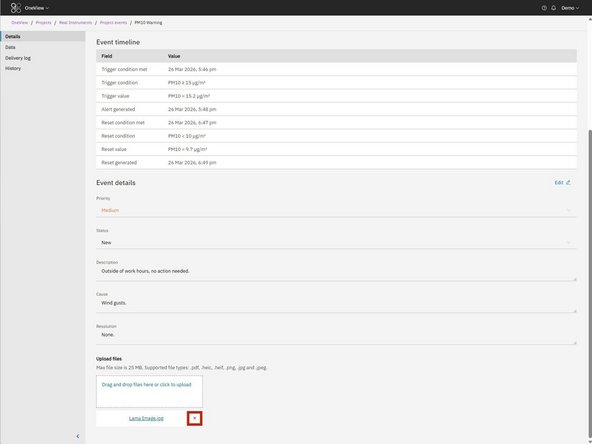Open Real Instruments breadcrumb link
Image resolution: width=592 pixels, height=444 pixels.
tap(76, 23)
